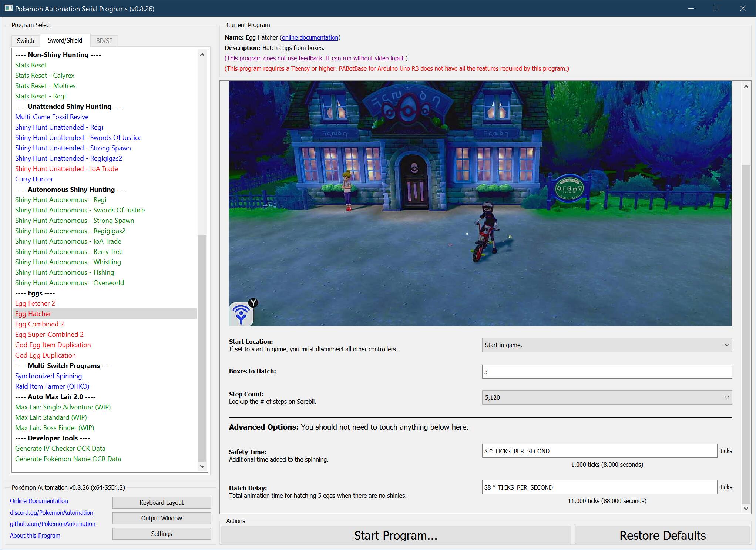
Task: Open the Output Window
Action: click(x=161, y=518)
